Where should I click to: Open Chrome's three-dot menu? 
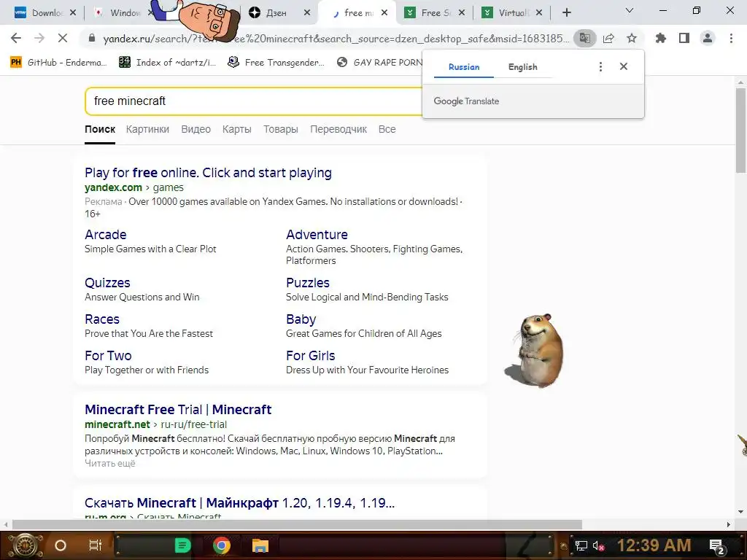tap(731, 38)
